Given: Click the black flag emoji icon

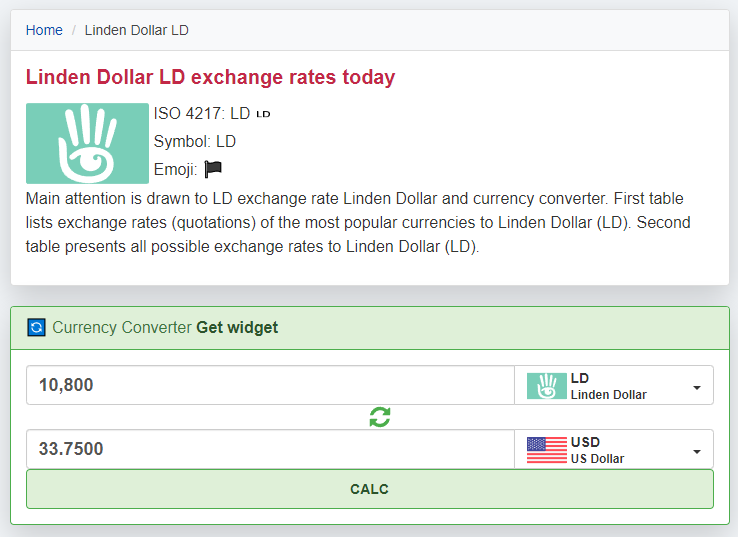Looking at the screenshot, I should click(213, 169).
